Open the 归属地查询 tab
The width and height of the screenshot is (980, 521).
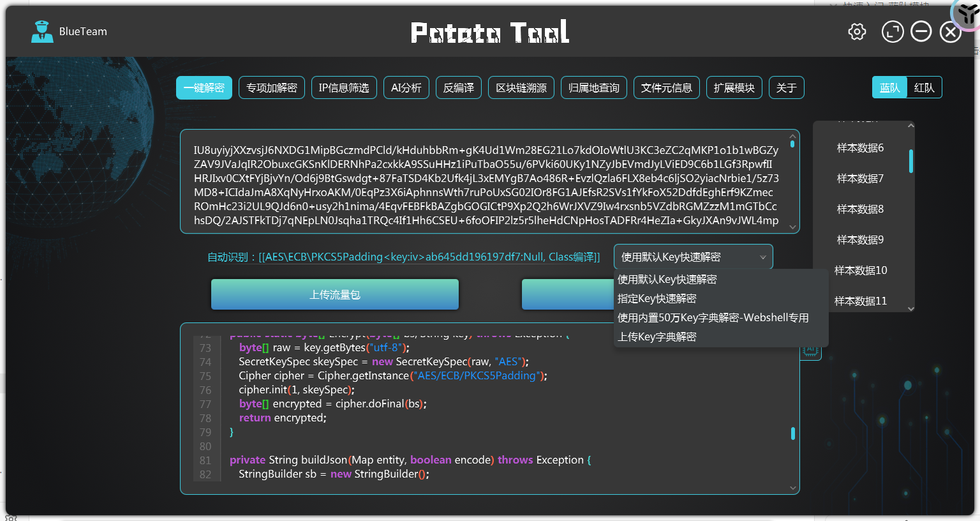594,87
